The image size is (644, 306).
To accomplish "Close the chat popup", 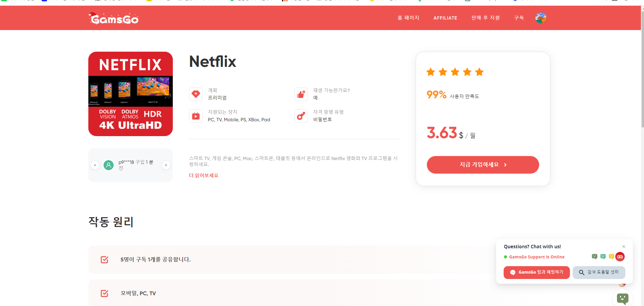I will 624,247.
